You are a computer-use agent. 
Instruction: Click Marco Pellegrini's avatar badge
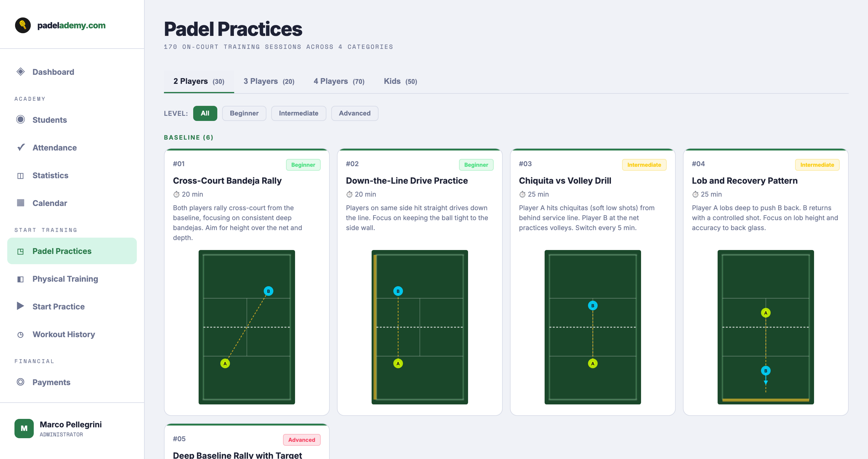click(24, 428)
